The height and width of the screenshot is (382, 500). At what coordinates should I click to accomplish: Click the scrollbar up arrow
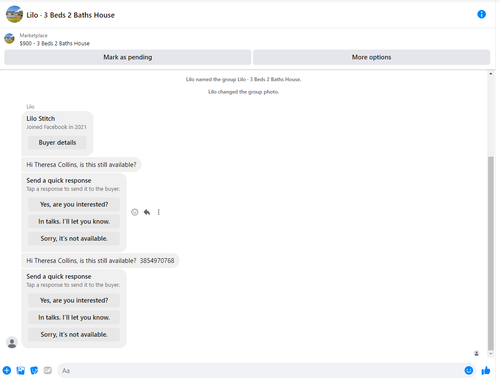coord(491,74)
